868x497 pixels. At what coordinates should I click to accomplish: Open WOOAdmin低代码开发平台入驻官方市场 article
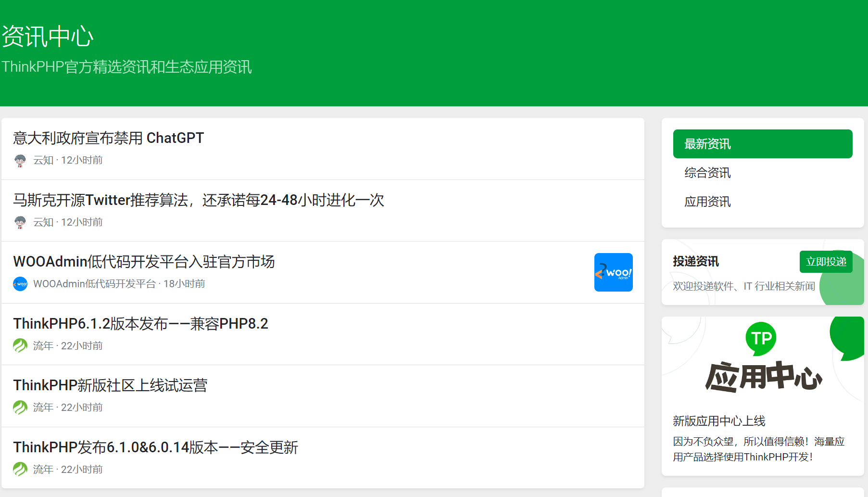pyautogui.click(x=144, y=262)
